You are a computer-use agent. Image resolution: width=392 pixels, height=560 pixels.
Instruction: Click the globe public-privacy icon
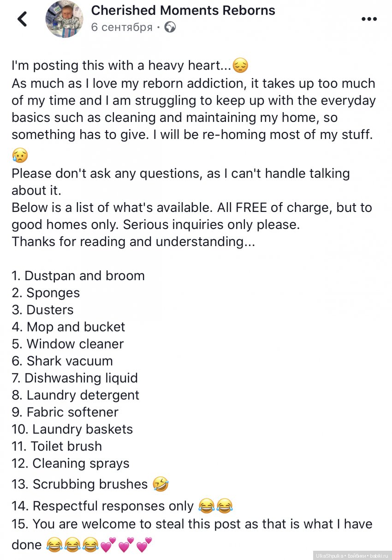point(170,27)
